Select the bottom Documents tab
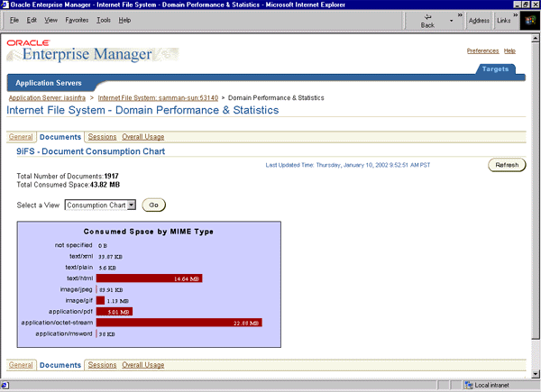The height and width of the screenshot is (392, 541). coord(60,365)
